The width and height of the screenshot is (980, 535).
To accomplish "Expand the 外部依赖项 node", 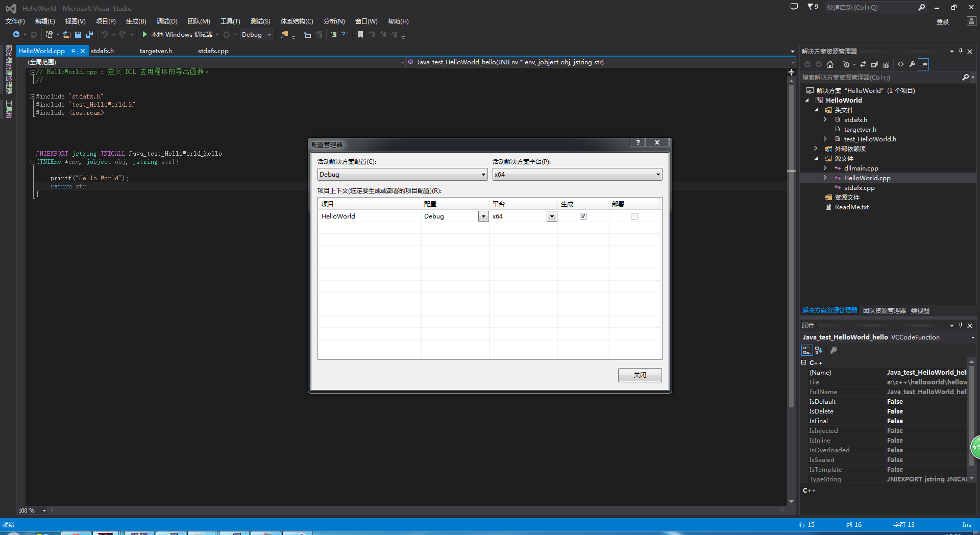I will point(816,149).
